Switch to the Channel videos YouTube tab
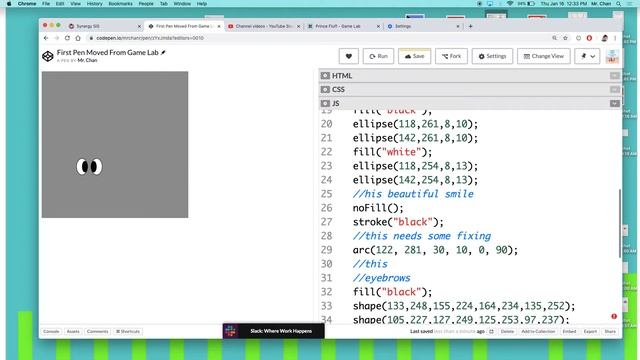 tap(264, 26)
